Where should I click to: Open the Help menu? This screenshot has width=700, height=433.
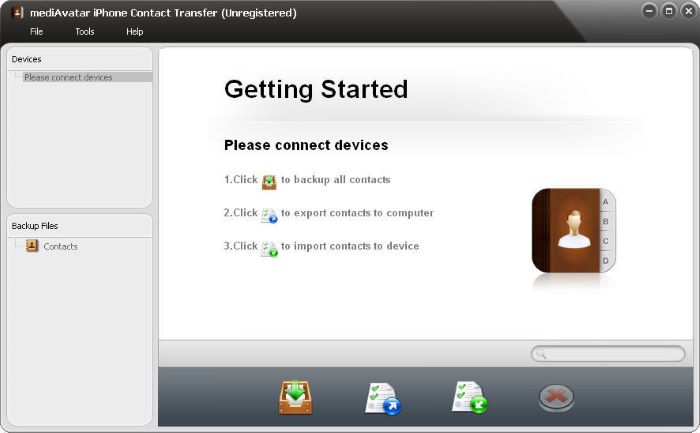tap(134, 32)
